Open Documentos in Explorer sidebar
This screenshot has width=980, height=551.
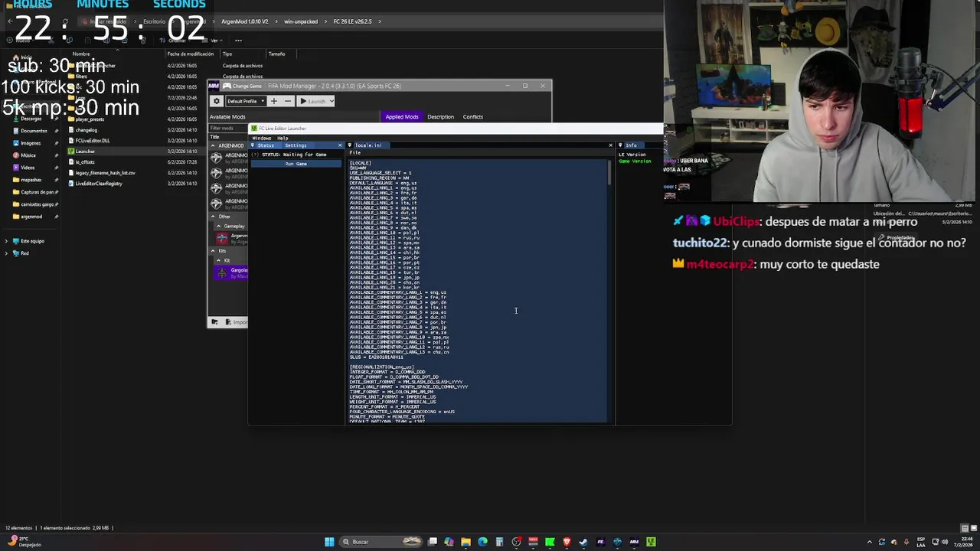click(x=33, y=131)
